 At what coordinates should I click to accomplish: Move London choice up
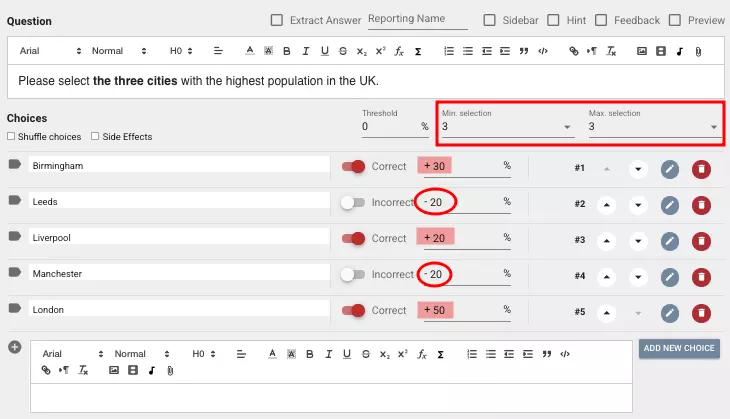606,313
